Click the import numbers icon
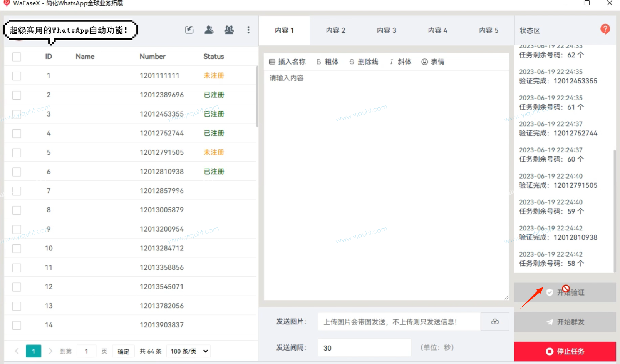Image resolution: width=620 pixels, height=364 pixels. 189,30
